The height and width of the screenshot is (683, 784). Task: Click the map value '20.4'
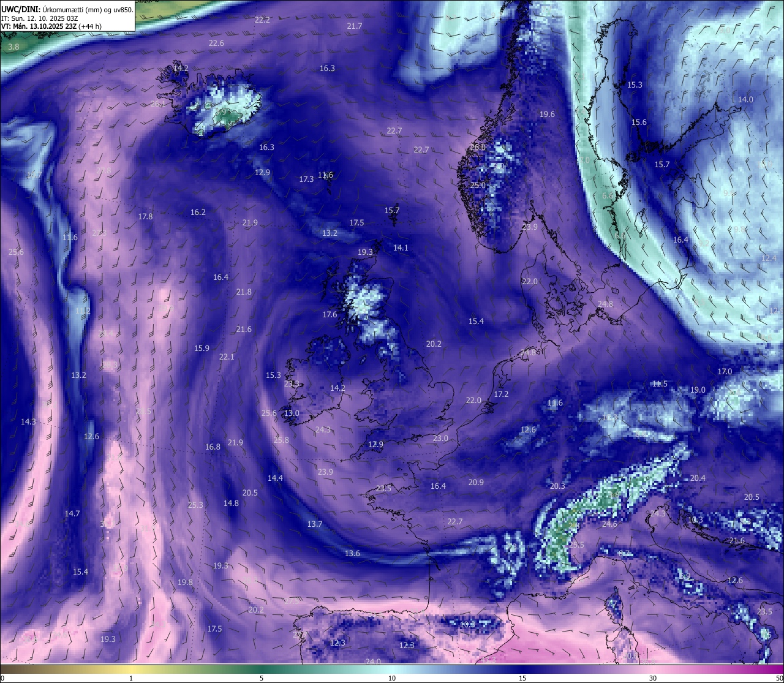698,478
